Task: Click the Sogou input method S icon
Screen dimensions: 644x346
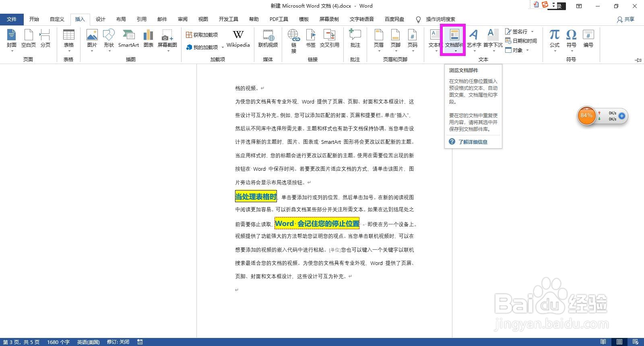Action: click(545, 4)
